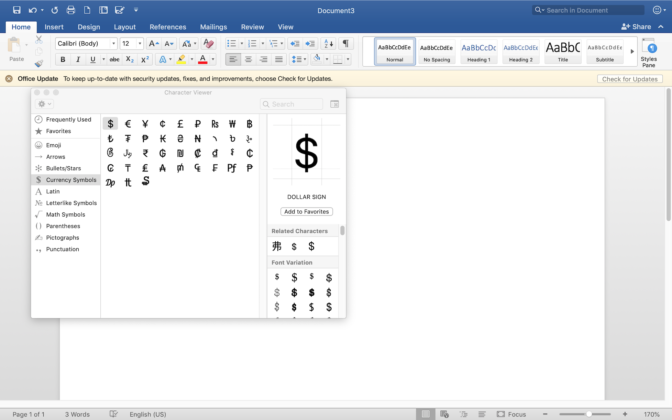Apply numbered list

coord(252,43)
